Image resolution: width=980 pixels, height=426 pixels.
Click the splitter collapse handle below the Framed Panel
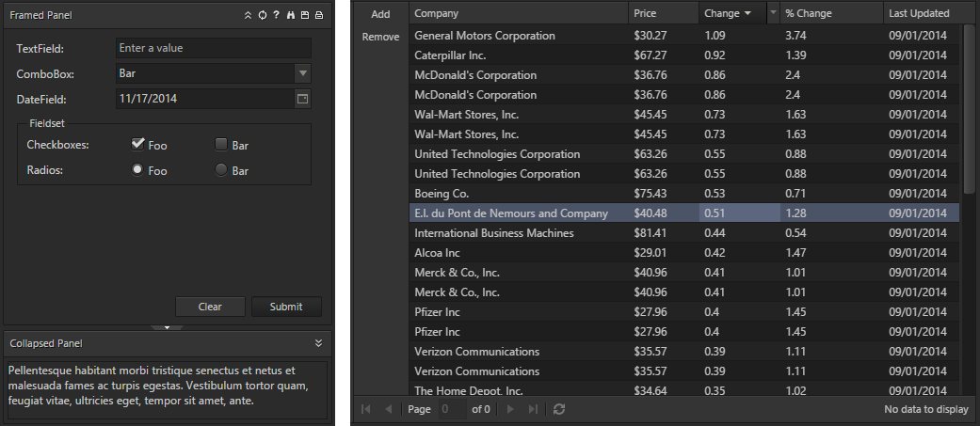pos(167,327)
